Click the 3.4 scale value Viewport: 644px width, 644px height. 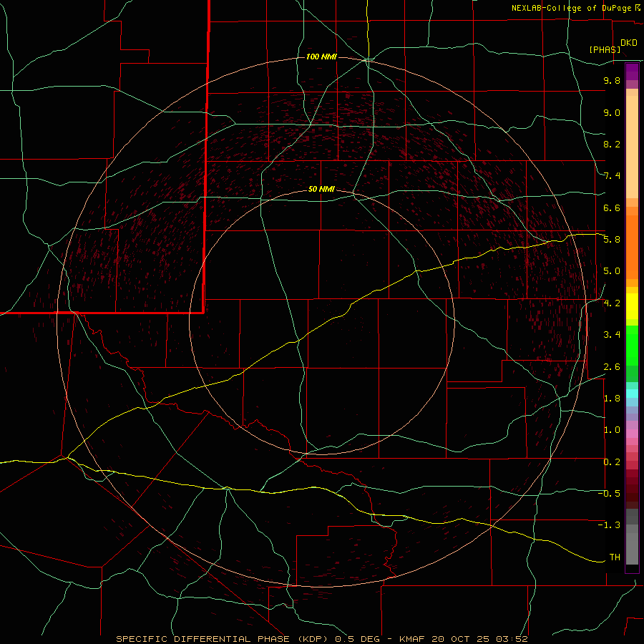(x=612, y=335)
